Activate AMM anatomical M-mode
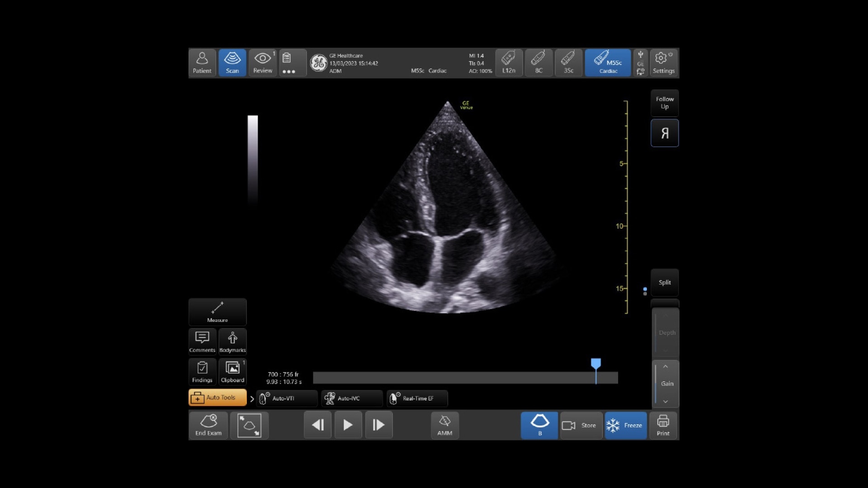Image resolution: width=868 pixels, height=488 pixels. (445, 425)
